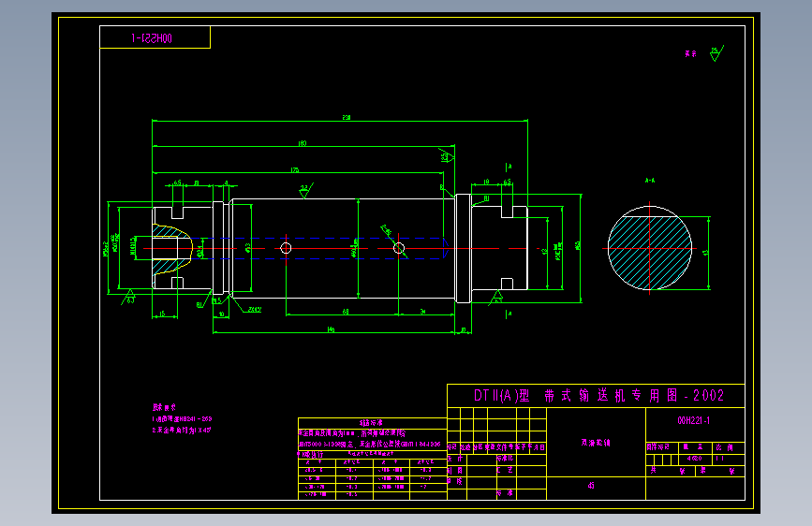Viewport: 812px width, 526px height.
Task: Select the 2X45° chamfer callout
Action: point(254,310)
